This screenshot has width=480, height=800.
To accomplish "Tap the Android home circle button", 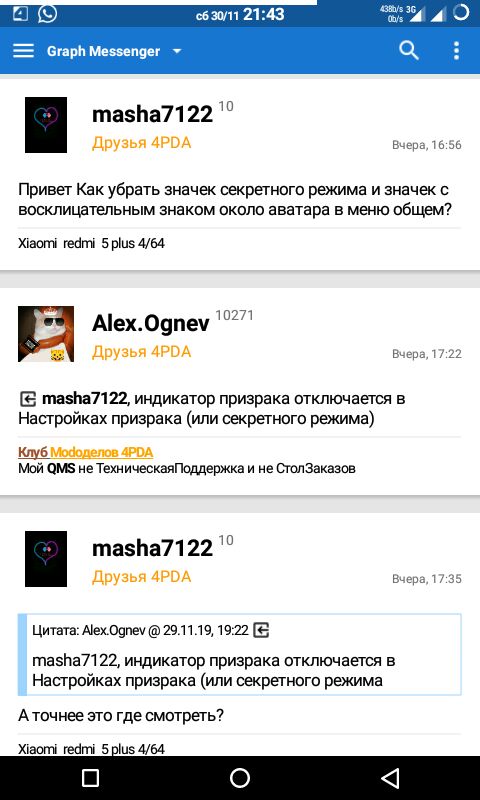I will point(240,778).
